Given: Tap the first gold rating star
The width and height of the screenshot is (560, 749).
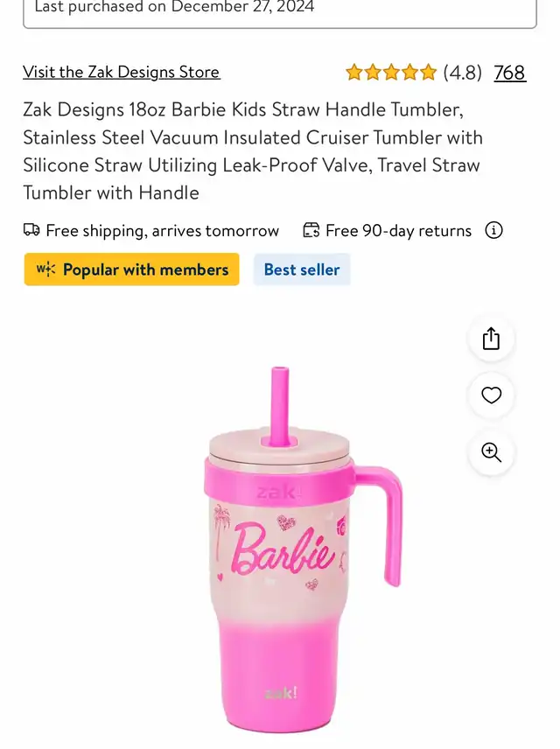Looking at the screenshot, I should (354, 73).
